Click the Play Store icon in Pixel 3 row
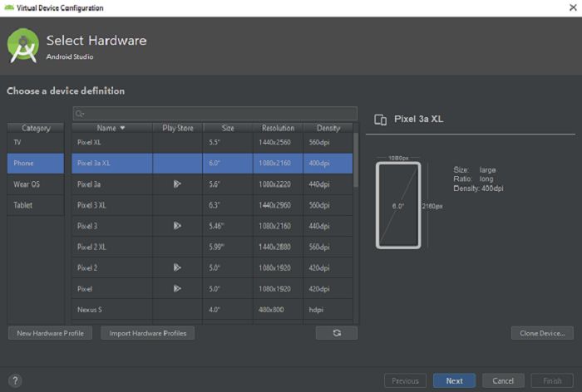Screen dimensions: 582x392 pos(177,226)
